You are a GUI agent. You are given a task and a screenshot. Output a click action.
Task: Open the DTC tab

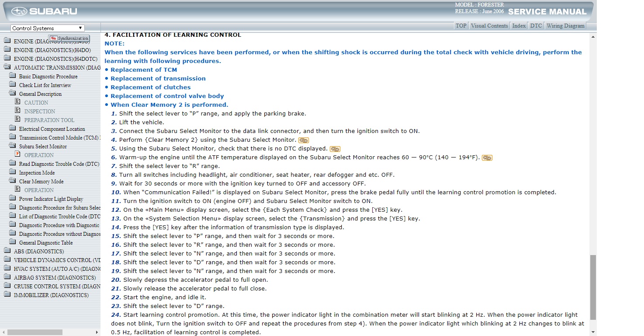(536, 26)
